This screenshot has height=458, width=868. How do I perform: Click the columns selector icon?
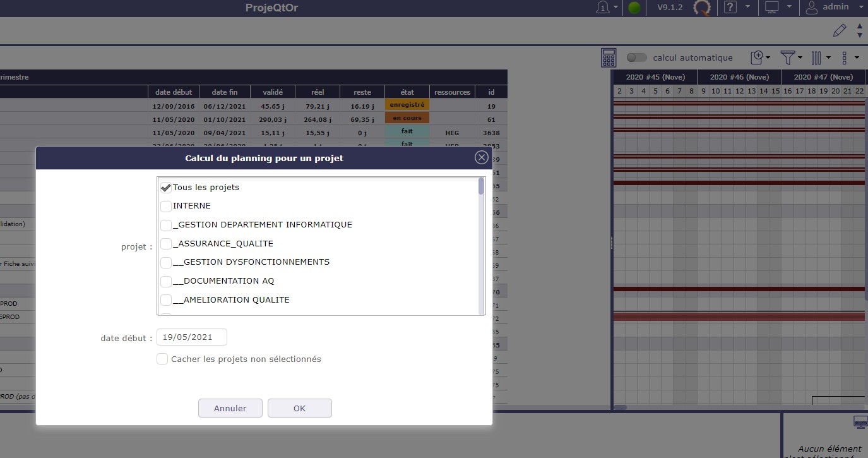pyautogui.click(x=816, y=57)
